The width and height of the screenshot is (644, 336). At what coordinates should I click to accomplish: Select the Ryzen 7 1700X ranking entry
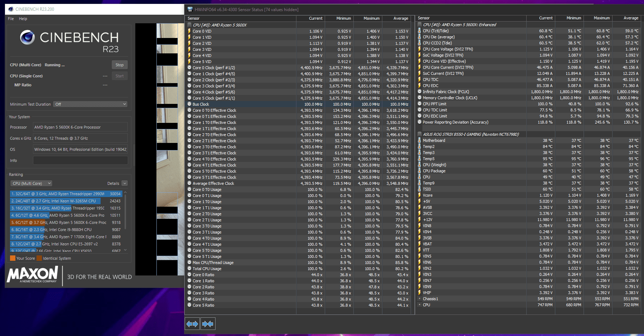point(66,237)
